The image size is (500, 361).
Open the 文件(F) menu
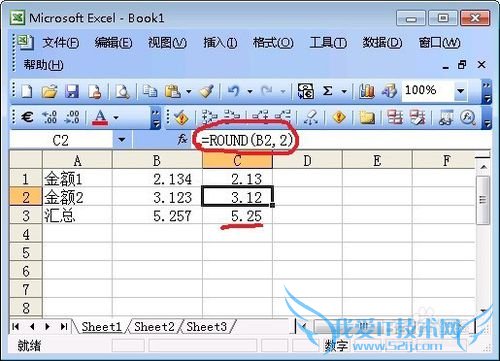click(61, 43)
